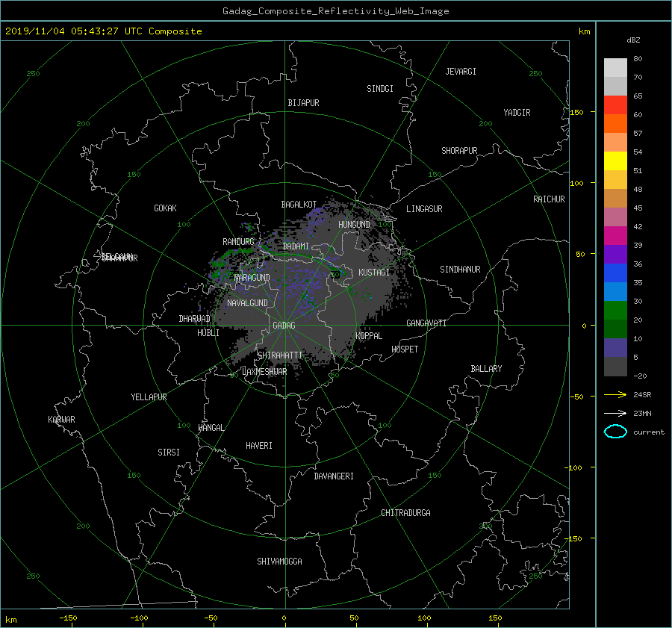Click the Gadag_Composite_Reflectivity_Web_Image title
The image size is (672, 628).
pos(335,11)
